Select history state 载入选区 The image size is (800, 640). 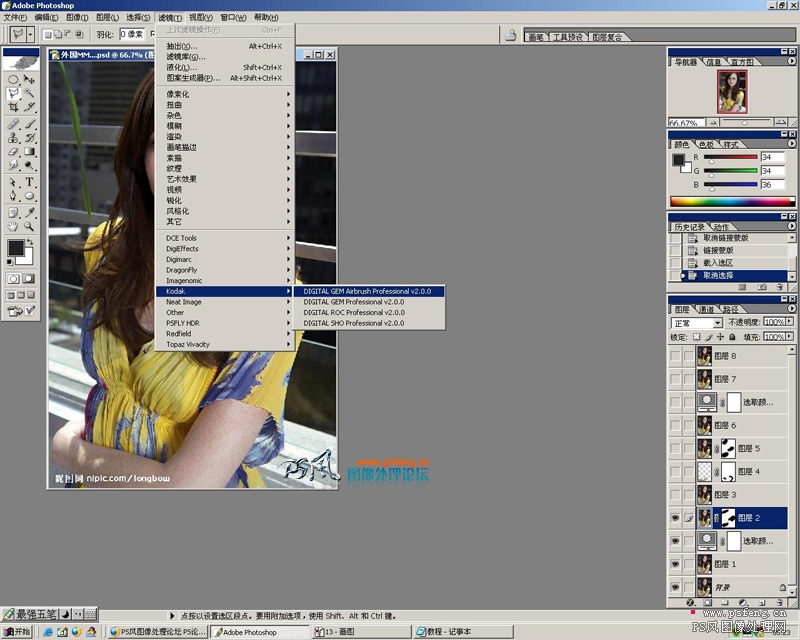point(735,263)
